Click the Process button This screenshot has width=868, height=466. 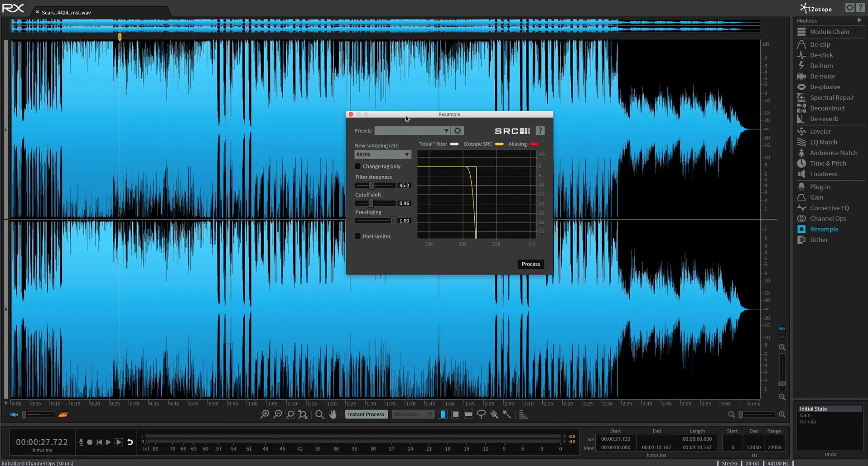pos(530,264)
